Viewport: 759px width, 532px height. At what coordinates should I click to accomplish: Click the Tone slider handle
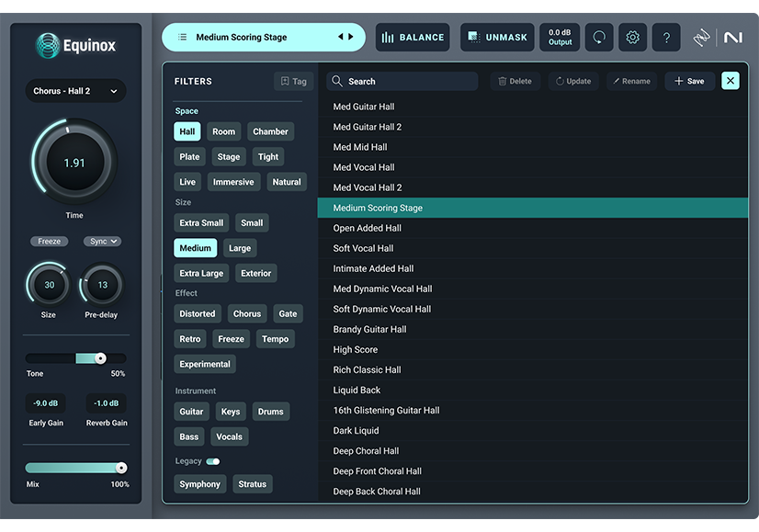[x=100, y=358]
